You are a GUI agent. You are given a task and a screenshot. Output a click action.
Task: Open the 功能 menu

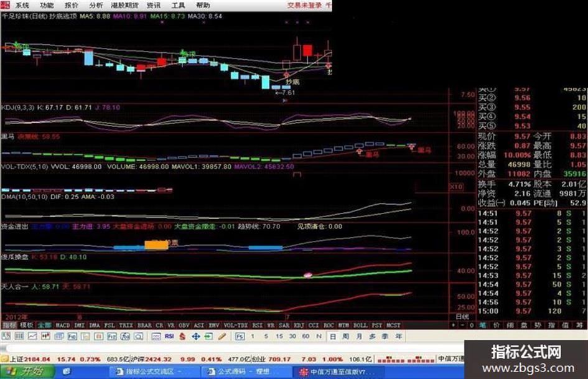click(x=47, y=5)
